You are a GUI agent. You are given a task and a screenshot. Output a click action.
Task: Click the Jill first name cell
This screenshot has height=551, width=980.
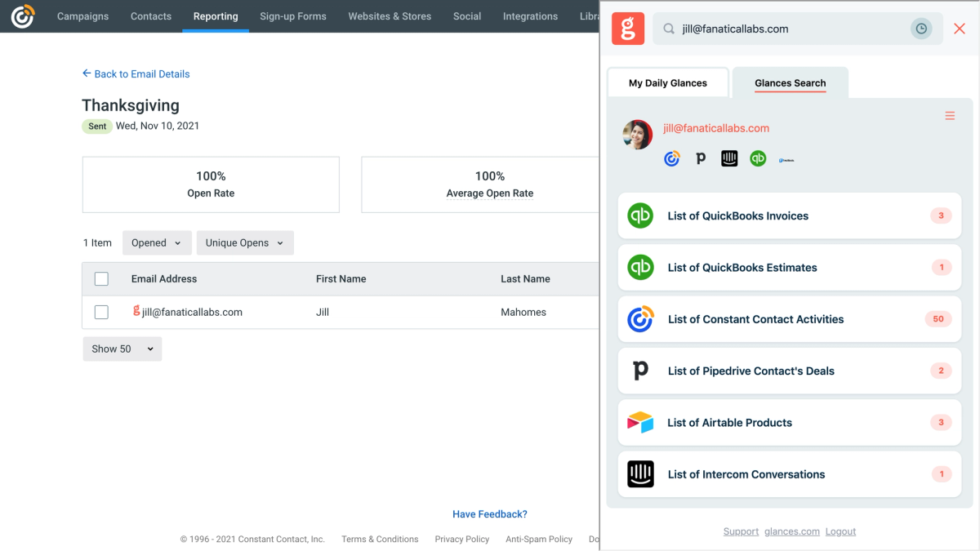coord(323,312)
